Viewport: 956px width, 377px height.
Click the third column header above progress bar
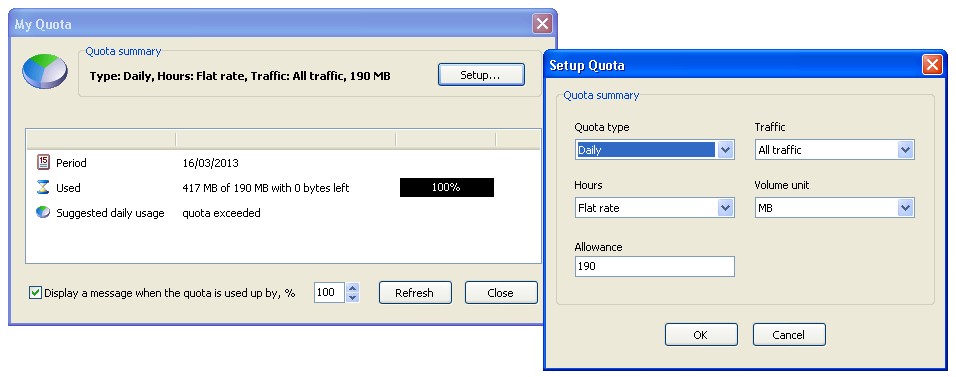[446, 140]
